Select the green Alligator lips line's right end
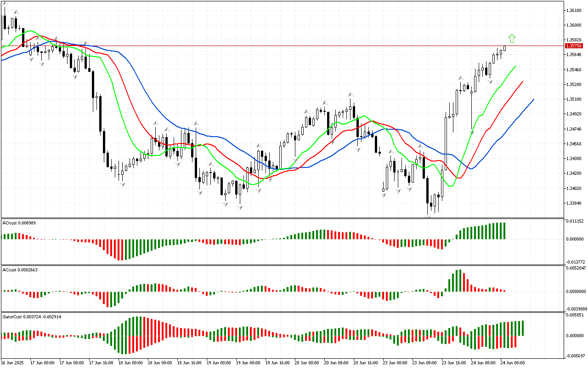The width and height of the screenshot is (588, 368). (515, 67)
